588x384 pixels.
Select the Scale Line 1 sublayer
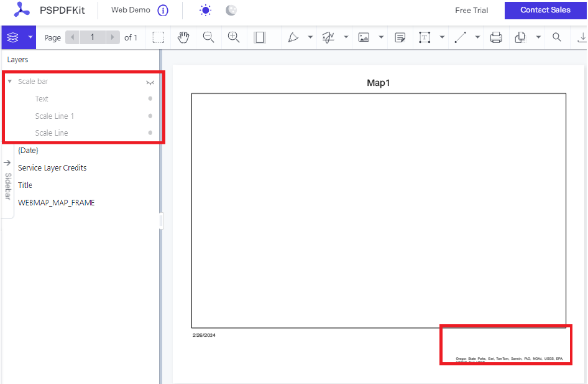(x=54, y=116)
